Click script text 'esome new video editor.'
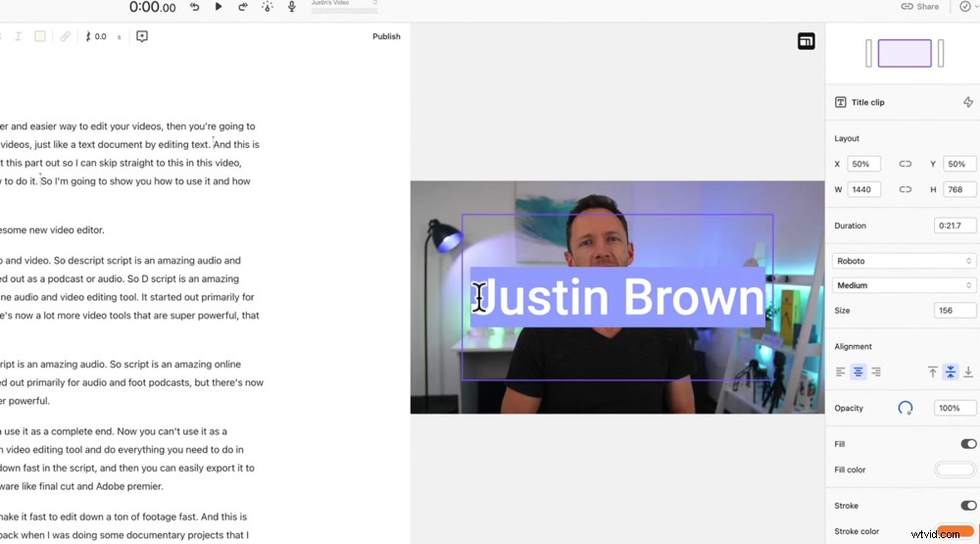Image resolution: width=980 pixels, height=544 pixels. click(53, 230)
